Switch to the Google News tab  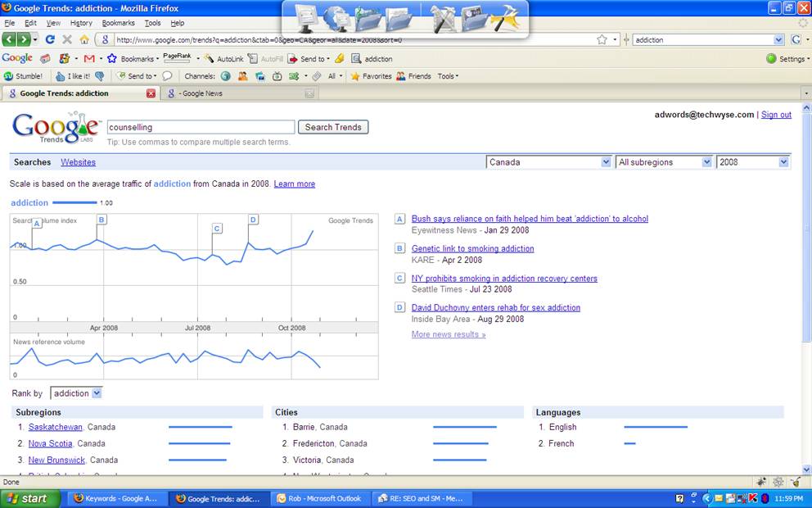(x=238, y=93)
